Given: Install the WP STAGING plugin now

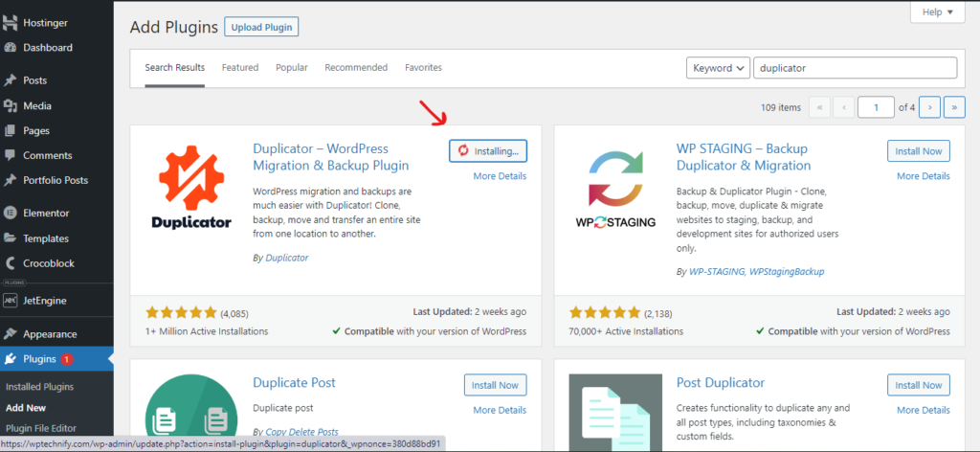Looking at the screenshot, I should pyautogui.click(x=919, y=150).
